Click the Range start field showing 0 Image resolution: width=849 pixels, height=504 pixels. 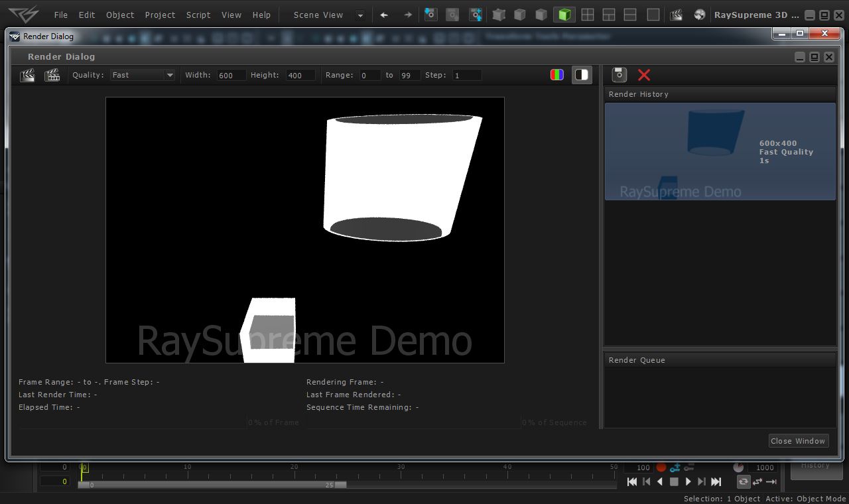tap(370, 75)
